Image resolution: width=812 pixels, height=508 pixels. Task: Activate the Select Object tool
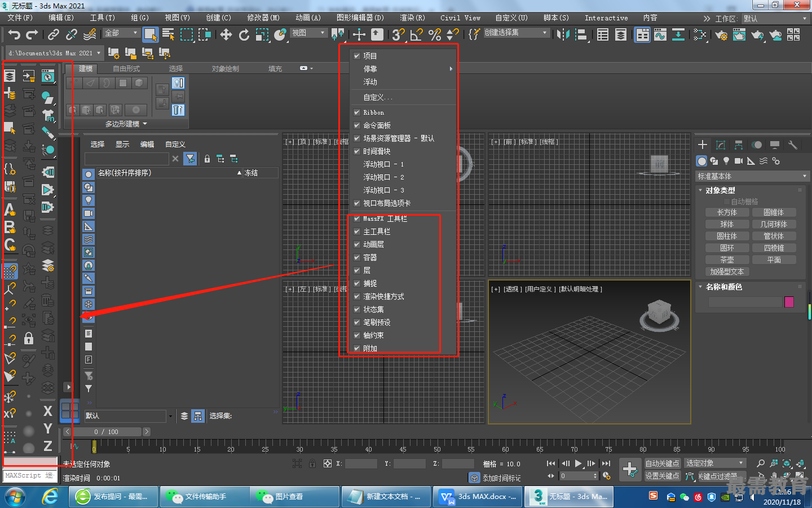150,34
